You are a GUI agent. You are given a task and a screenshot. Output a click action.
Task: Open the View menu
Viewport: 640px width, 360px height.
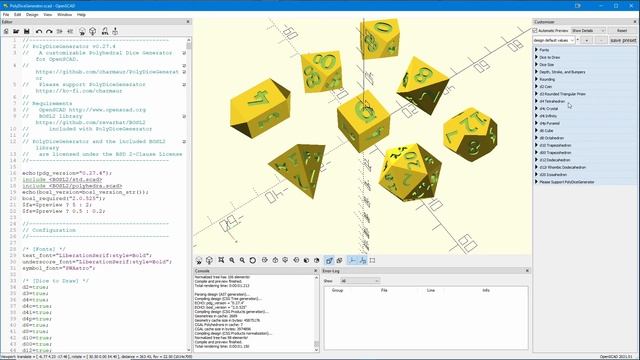click(x=48, y=15)
